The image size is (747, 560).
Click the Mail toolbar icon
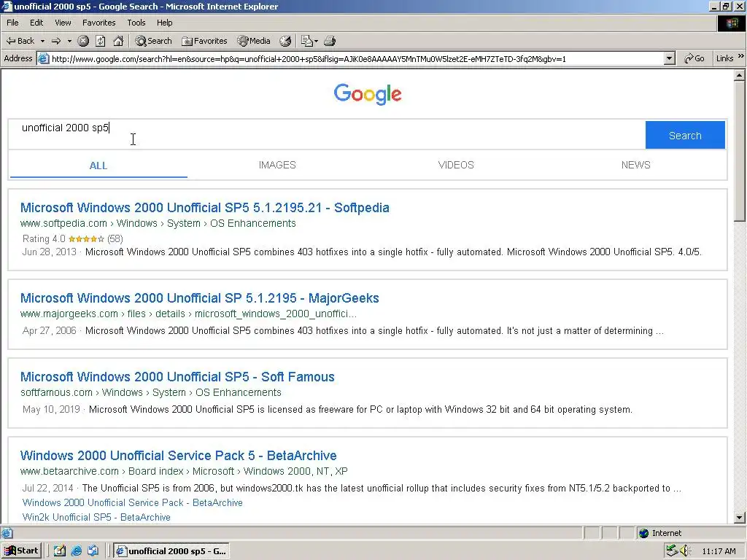point(307,41)
